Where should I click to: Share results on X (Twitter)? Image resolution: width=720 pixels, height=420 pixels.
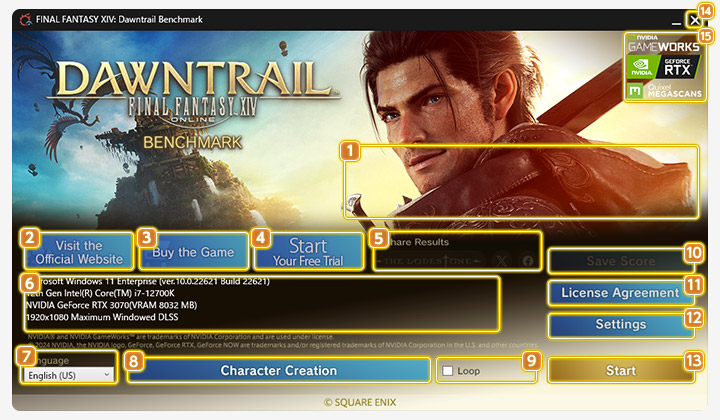502,261
